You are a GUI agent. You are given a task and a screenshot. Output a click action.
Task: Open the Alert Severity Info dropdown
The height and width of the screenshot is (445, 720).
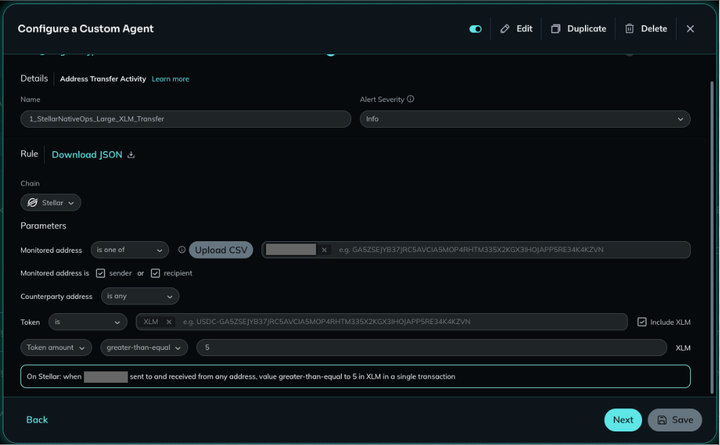pos(525,119)
